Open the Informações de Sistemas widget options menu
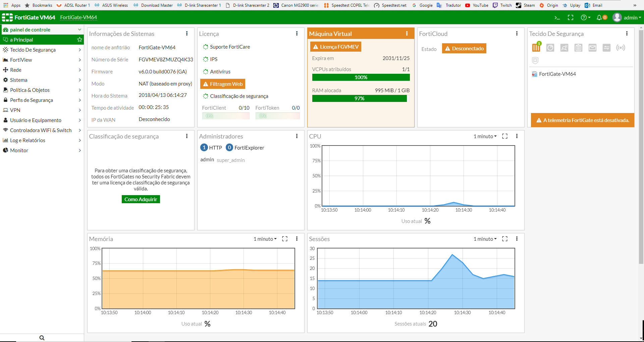The width and height of the screenshot is (644, 342). tap(187, 34)
